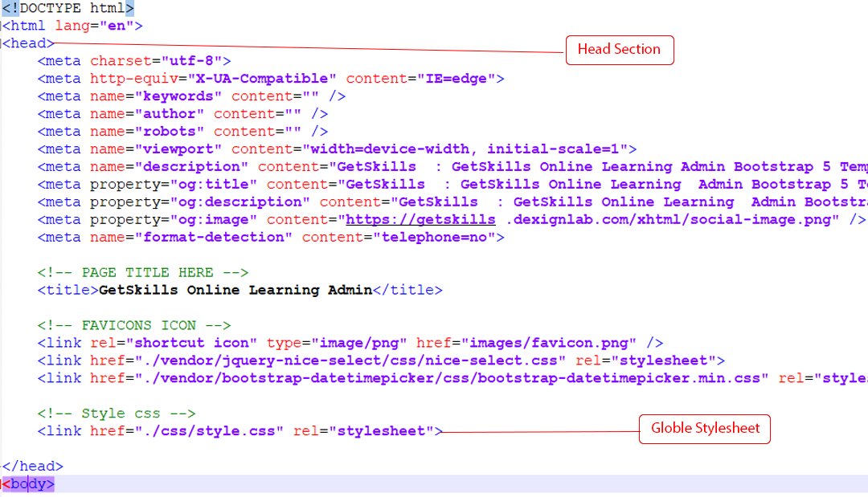Click the author meta tag line
This screenshot has height=497, width=868.
182,114
